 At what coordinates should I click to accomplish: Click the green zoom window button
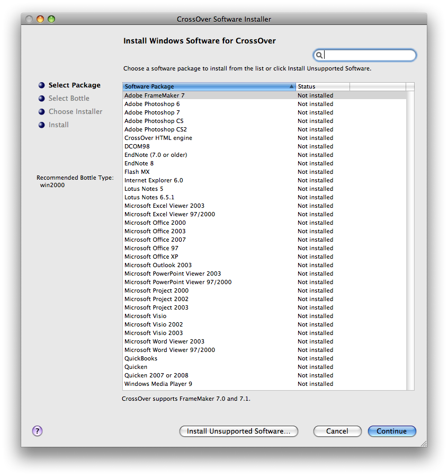pyautogui.click(x=51, y=19)
